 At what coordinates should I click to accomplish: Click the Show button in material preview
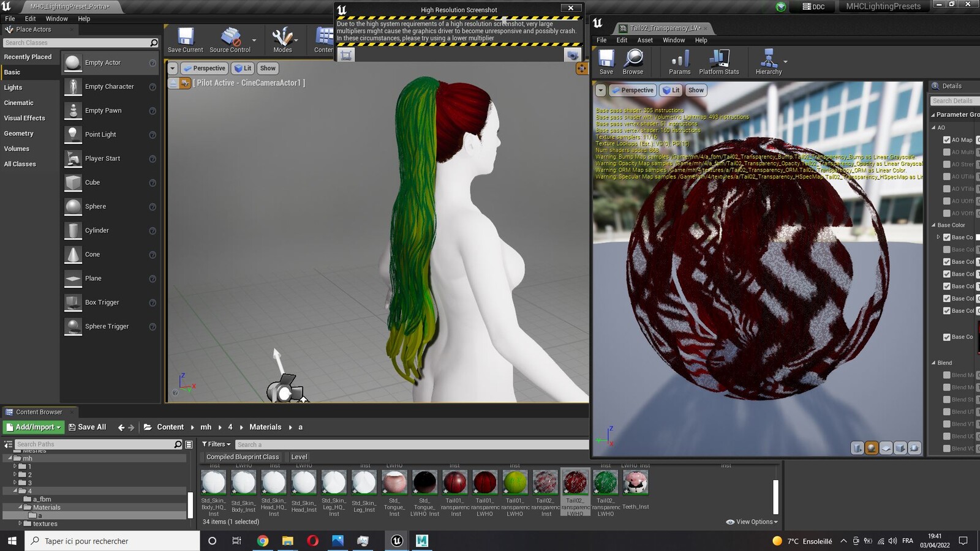click(x=696, y=91)
